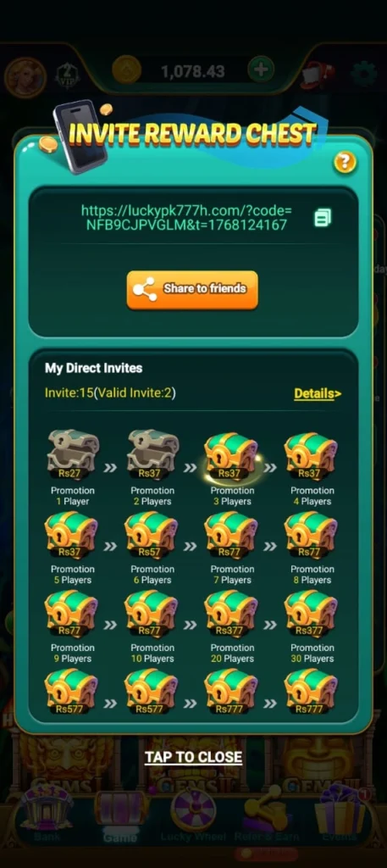
Task: Switch to the Lucky Wheel tab
Action: pos(193,815)
